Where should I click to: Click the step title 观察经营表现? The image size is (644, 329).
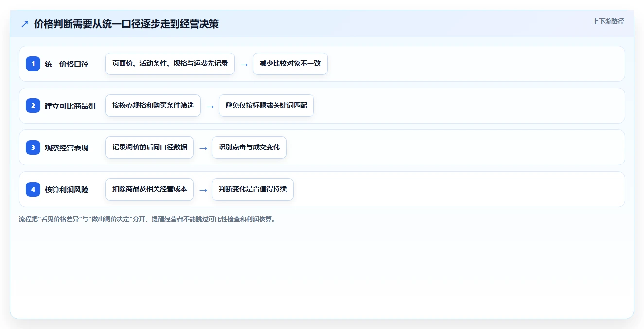click(67, 147)
